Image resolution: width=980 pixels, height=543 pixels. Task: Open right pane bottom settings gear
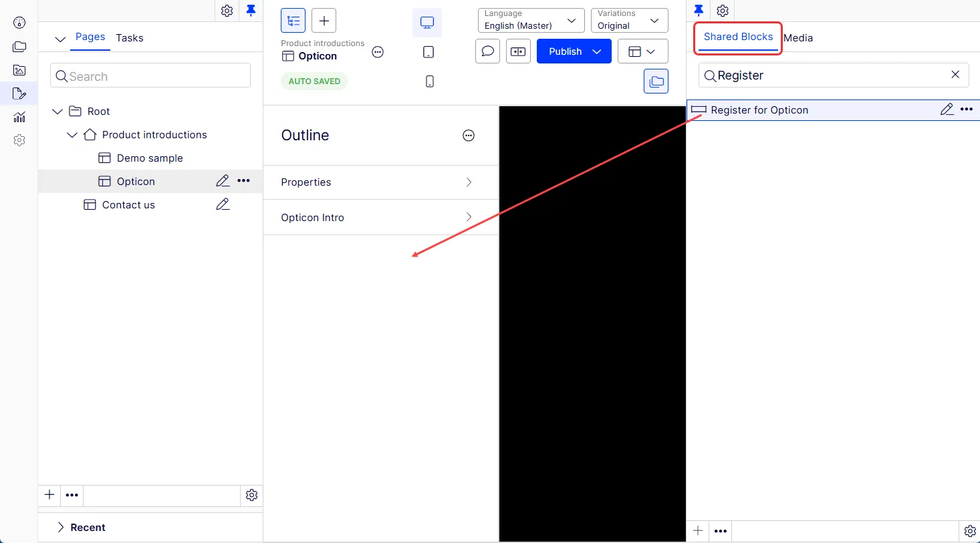(x=970, y=531)
